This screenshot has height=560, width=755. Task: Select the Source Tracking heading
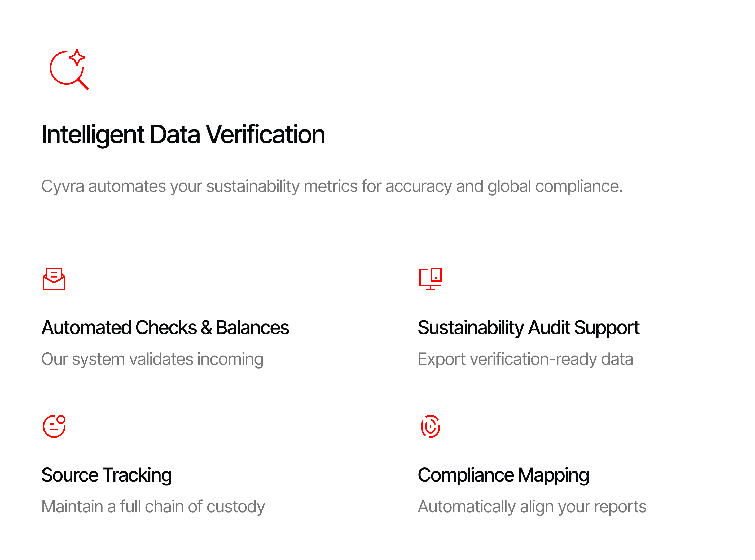click(x=106, y=475)
